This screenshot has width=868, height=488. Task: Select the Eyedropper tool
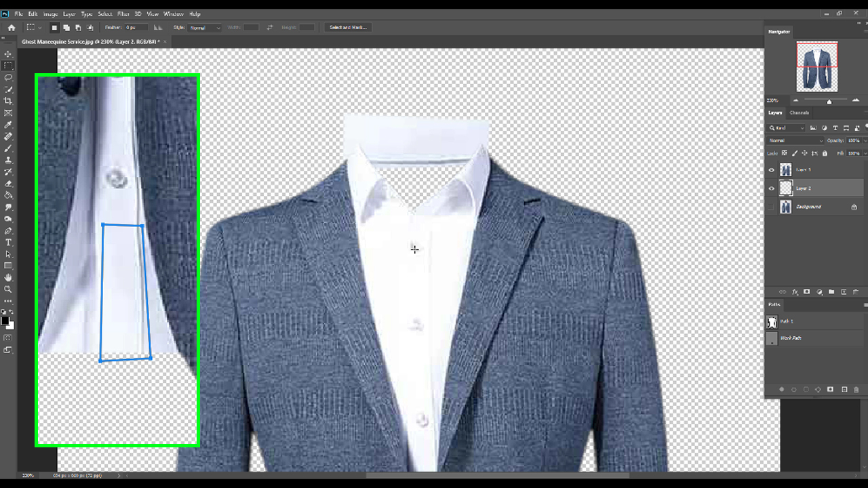tap(8, 125)
